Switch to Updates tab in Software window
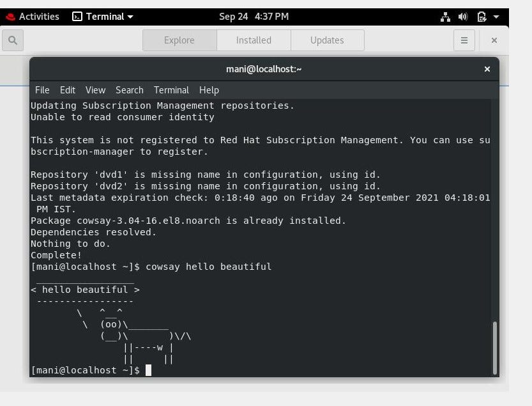532x406 pixels. click(327, 40)
